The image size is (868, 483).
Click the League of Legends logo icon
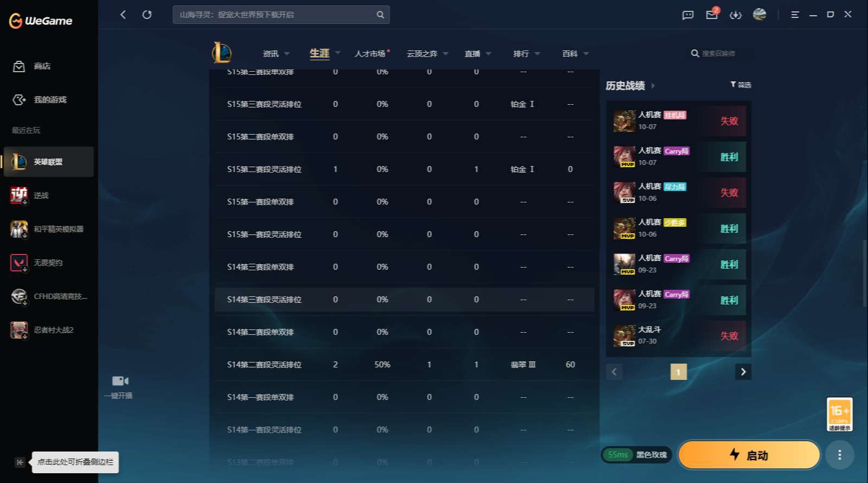click(222, 53)
